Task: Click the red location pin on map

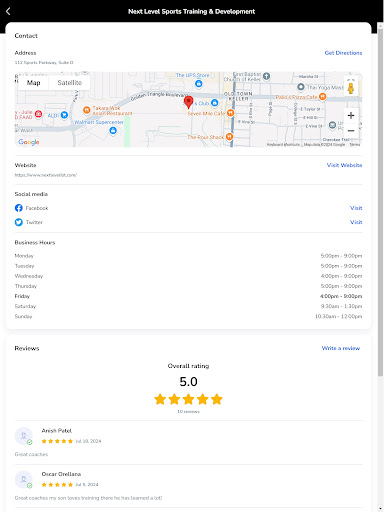Action: (188, 102)
